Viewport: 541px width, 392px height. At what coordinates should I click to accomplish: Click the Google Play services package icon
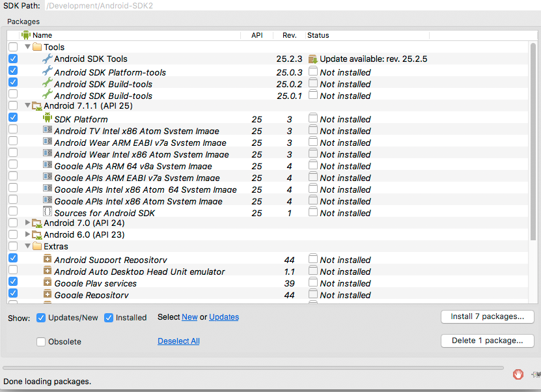coord(48,282)
